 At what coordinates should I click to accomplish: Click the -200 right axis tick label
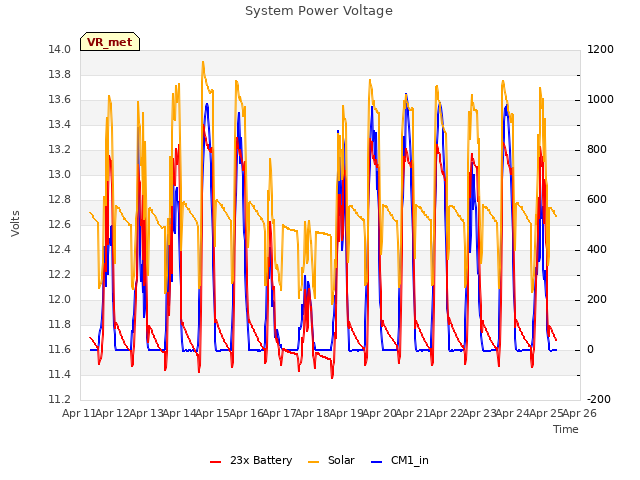[599, 399]
